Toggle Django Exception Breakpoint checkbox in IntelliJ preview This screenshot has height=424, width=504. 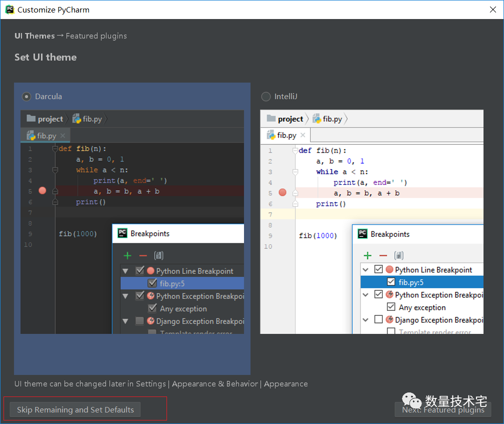pyautogui.click(x=378, y=319)
